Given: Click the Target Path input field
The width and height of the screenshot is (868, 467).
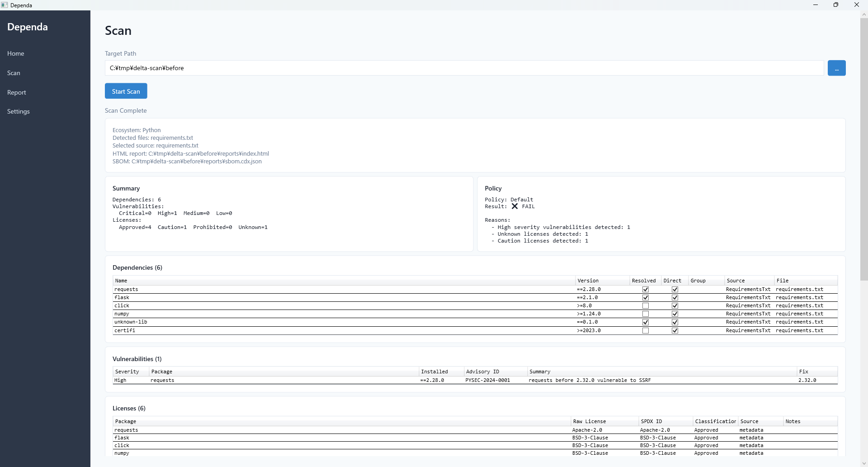Looking at the screenshot, I should [x=464, y=68].
